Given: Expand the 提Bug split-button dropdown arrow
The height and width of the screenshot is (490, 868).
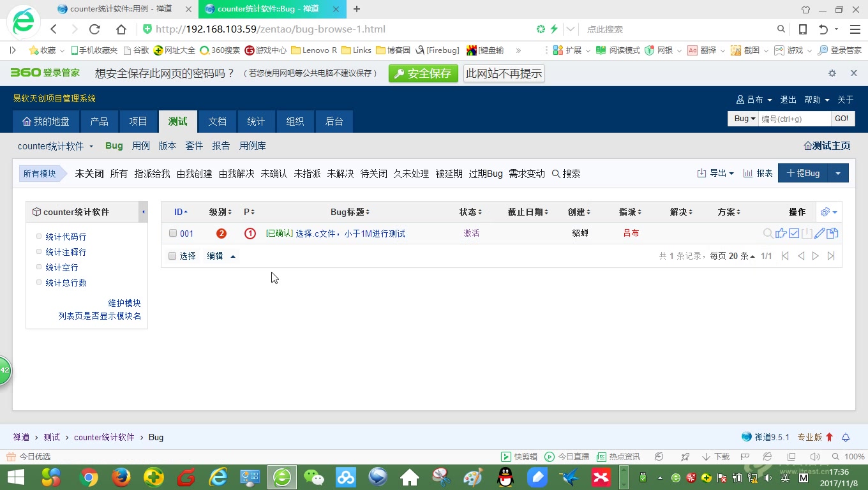Looking at the screenshot, I should (837, 173).
